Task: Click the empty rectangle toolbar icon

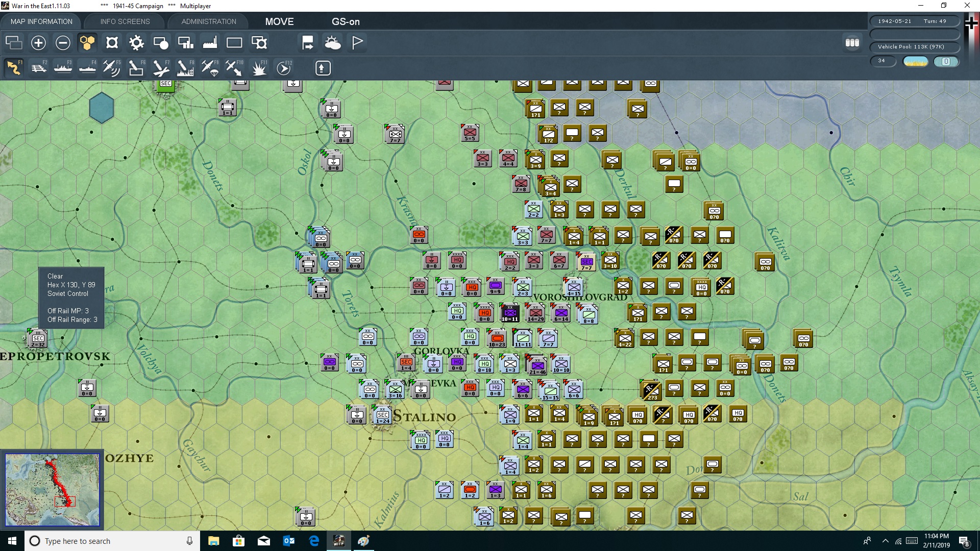Action: tap(234, 42)
